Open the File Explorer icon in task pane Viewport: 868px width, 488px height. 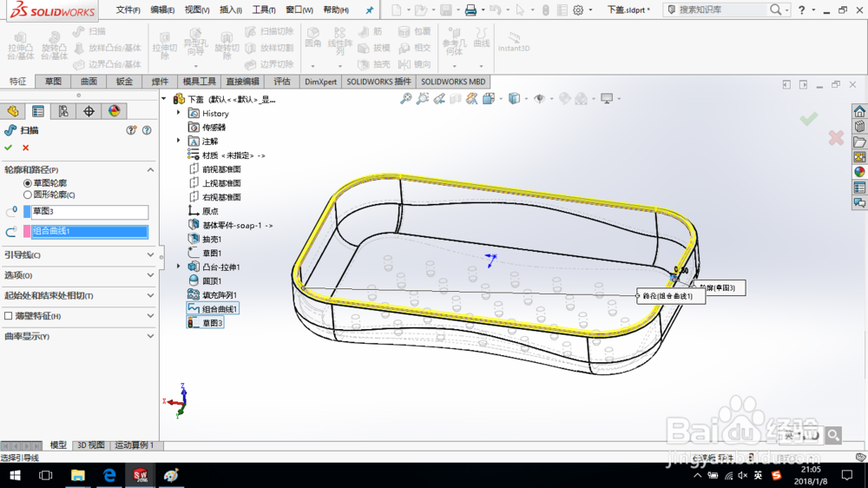[x=859, y=142]
